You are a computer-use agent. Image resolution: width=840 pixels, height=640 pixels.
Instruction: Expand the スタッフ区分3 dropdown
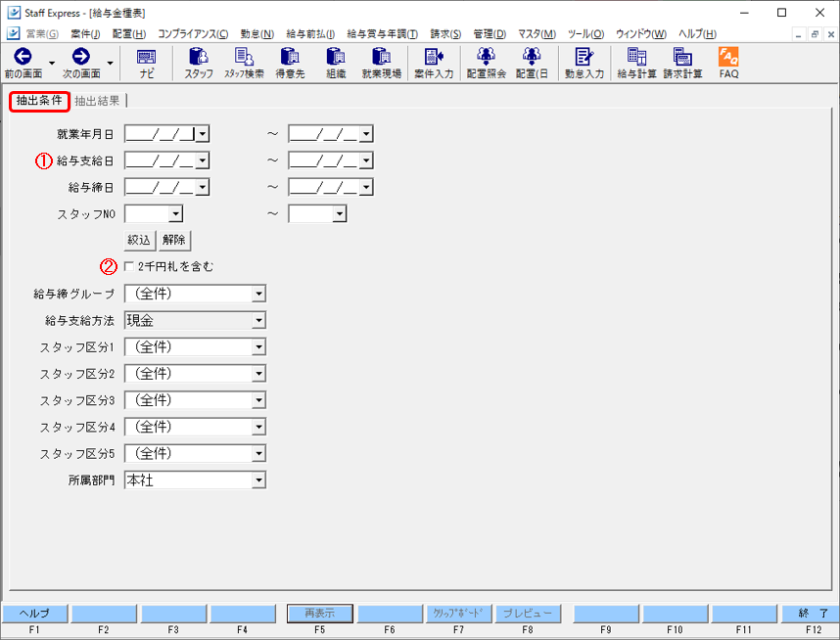click(x=258, y=400)
